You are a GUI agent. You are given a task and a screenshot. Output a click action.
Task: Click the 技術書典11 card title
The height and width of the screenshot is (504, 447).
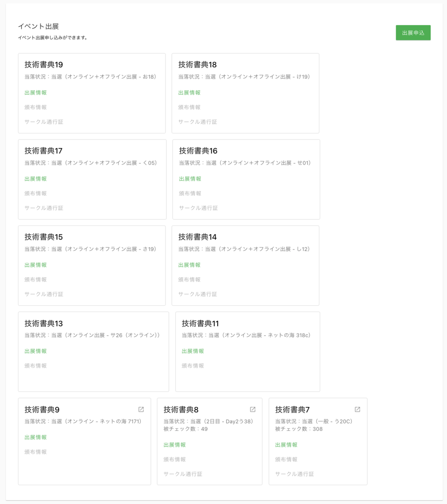pyautogui.click(x=200, y=323)
